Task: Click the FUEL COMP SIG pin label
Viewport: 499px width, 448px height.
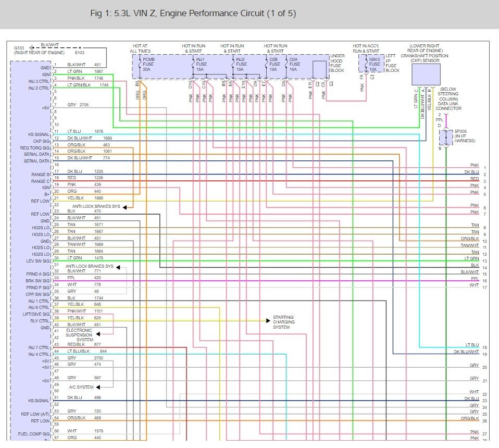Action: [34, 434]
